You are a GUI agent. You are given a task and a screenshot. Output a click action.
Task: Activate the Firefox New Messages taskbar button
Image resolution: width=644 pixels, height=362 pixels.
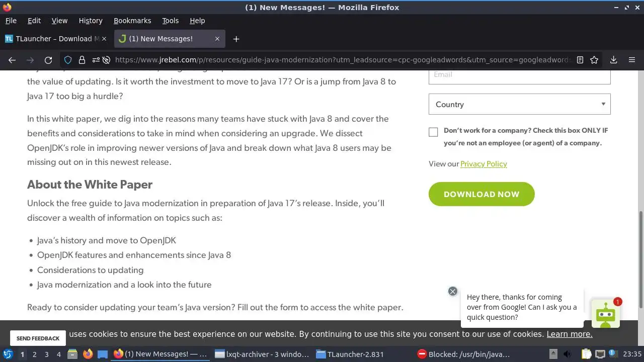(x=161, y=354)
